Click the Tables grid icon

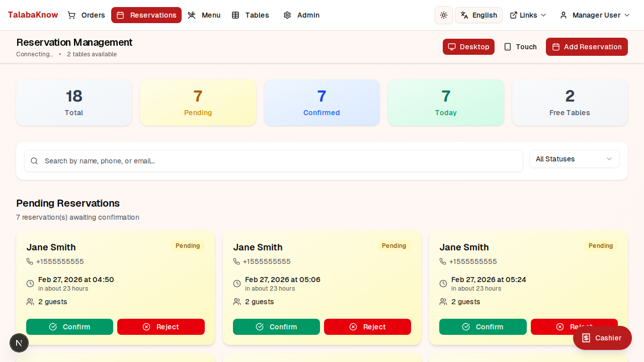click(x=235, y=15)
